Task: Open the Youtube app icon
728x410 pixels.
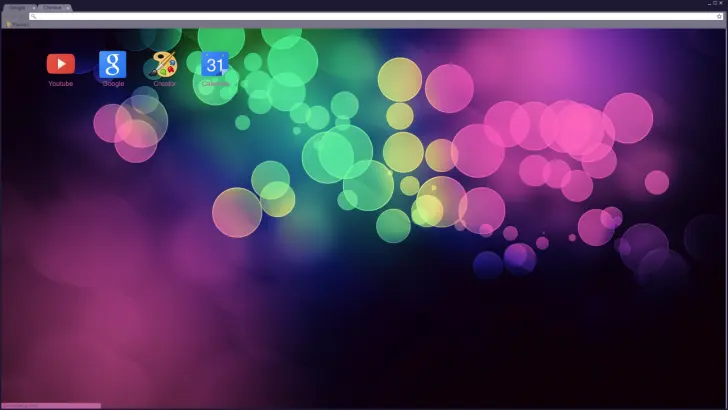Action: click(60, 64)
